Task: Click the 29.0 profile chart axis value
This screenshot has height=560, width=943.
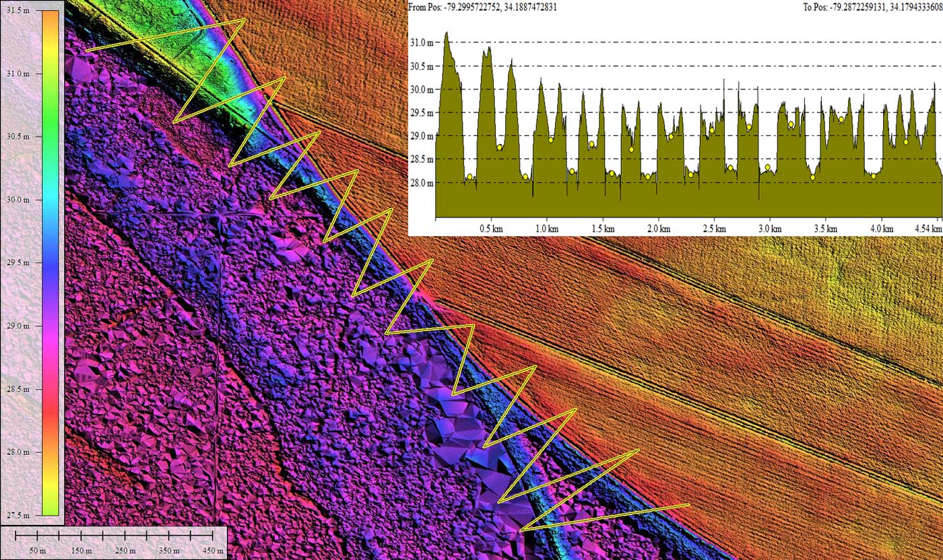Action: point(421,136)
